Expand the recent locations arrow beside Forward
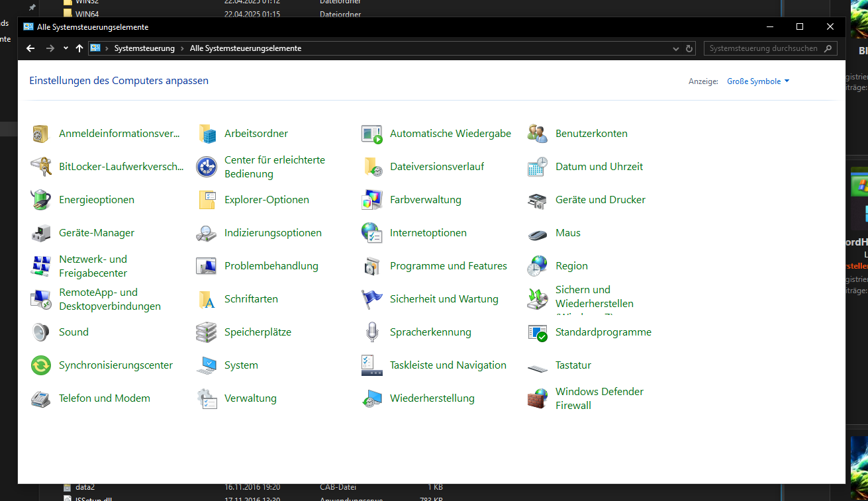The image size is (868, 501). coord(66,48)
